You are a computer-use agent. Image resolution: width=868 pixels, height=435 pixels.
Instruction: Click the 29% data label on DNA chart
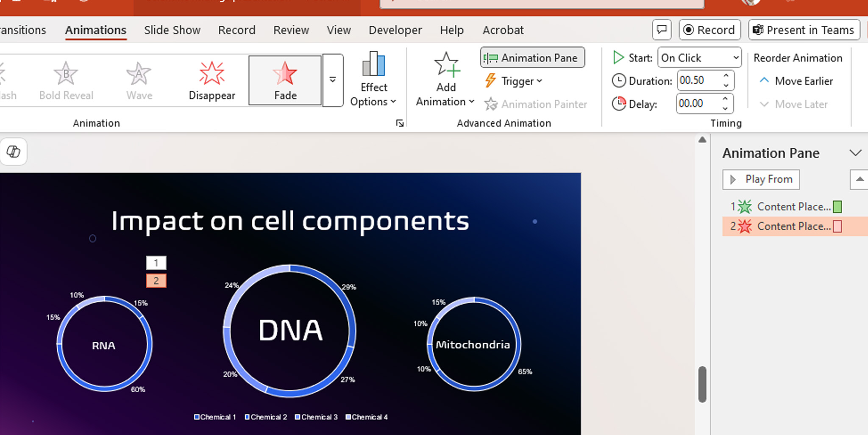349,287
